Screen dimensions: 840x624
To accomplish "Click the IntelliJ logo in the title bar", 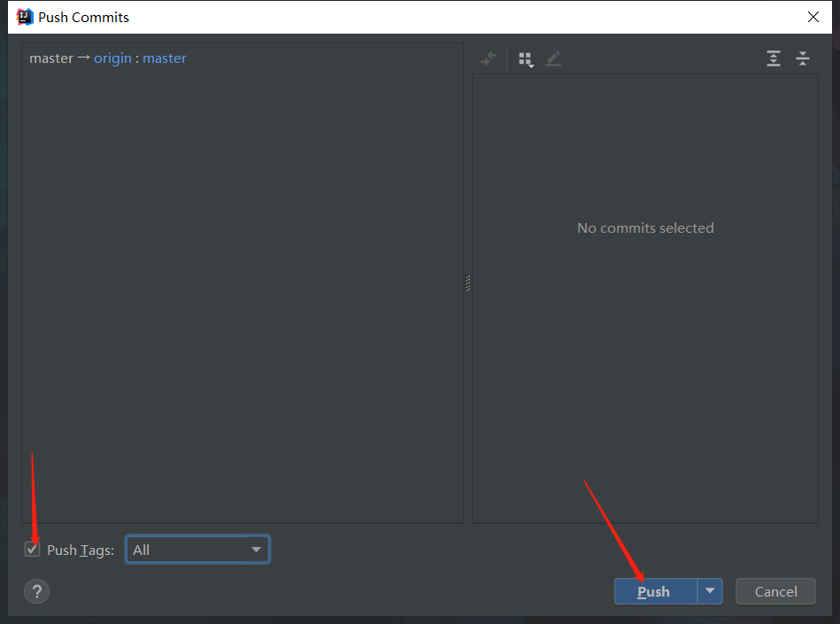I will pyautogui.click(x=24, y=17).
